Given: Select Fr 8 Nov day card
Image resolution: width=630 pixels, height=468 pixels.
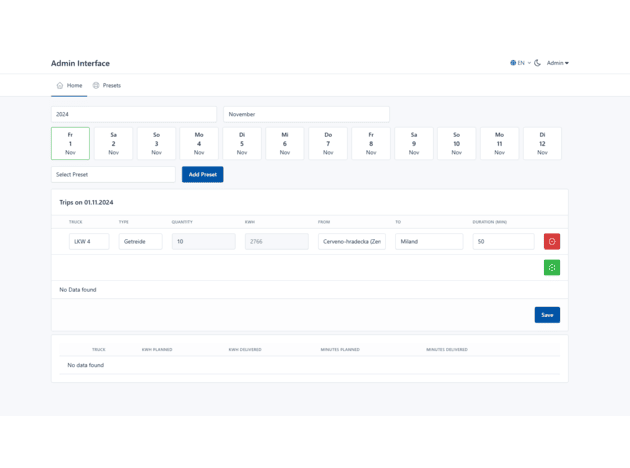Looking at the screenshot, I should (371, 143).
